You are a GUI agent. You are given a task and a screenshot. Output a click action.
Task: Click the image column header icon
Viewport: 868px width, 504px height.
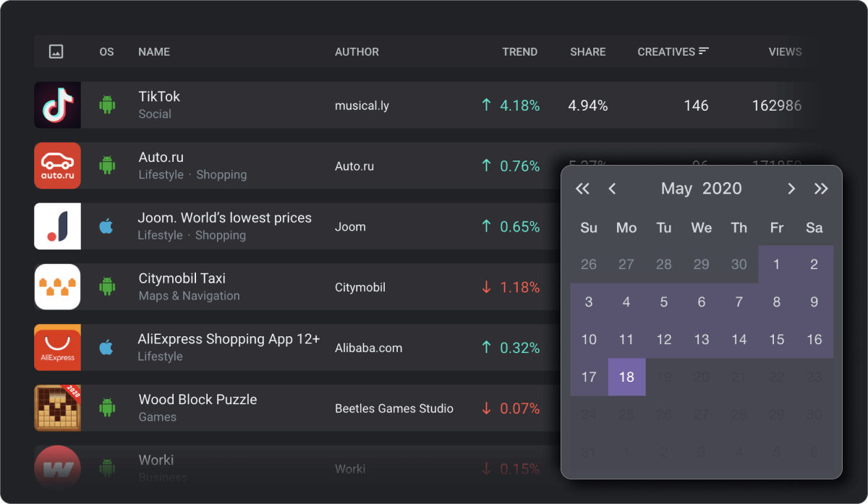pos(56,52)
